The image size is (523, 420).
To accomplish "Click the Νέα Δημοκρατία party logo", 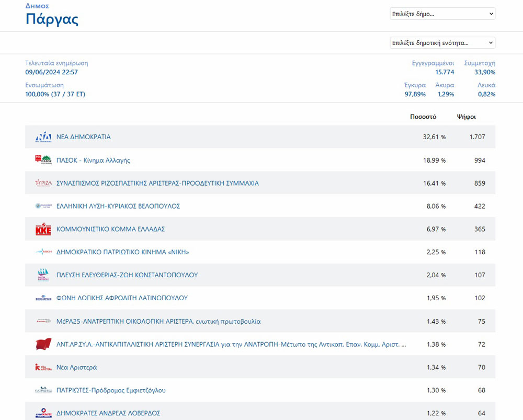I will click(x=43, y=137).
